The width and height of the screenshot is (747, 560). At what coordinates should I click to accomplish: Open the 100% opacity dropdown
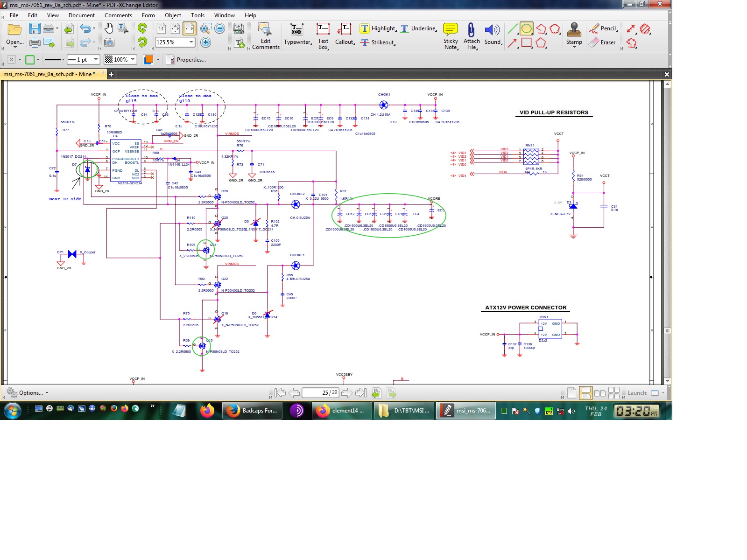tap(133, 60)
